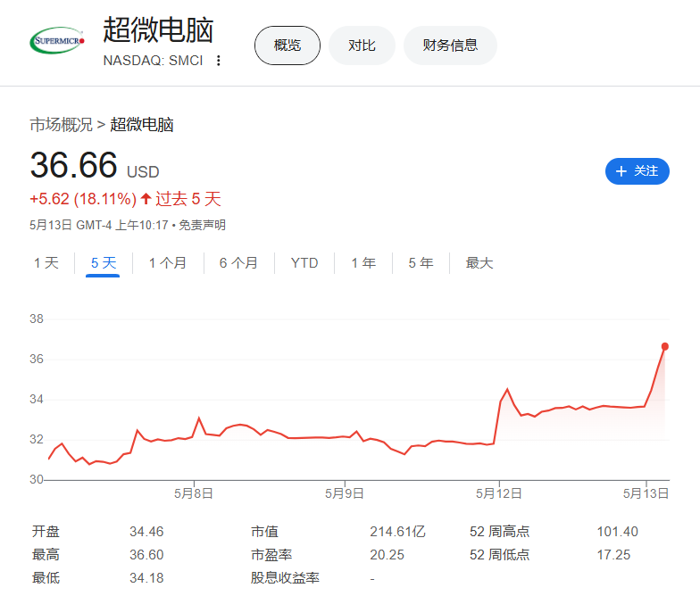Viewport: 700px width, 596px height.
Task: Open the 免责声明 disclaimer link
Action: [x=202, y=225]
